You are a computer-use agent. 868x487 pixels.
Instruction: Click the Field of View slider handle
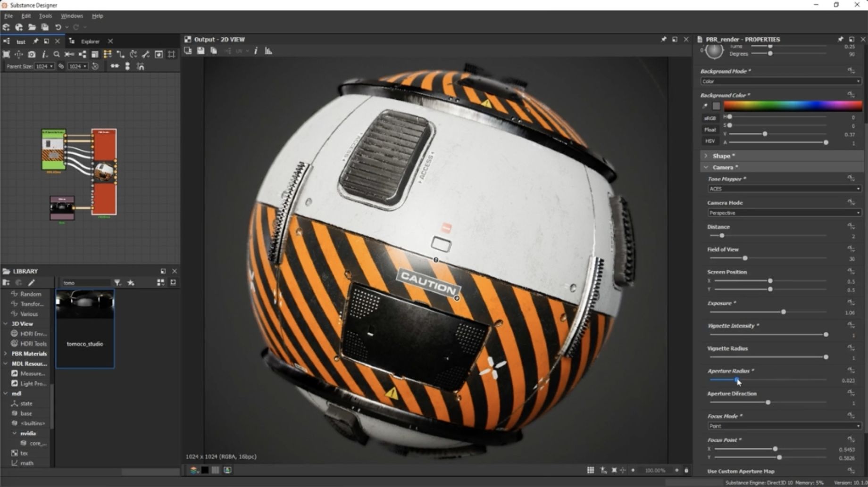click(745, 258)
